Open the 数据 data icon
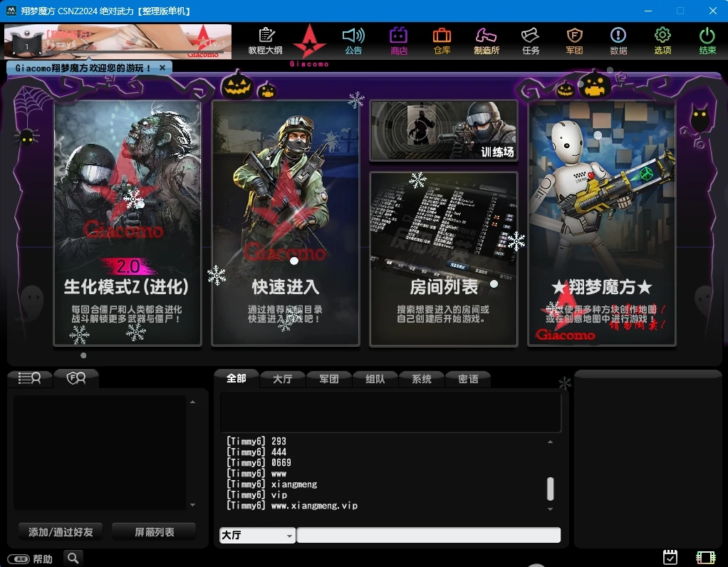 [618, 41]
